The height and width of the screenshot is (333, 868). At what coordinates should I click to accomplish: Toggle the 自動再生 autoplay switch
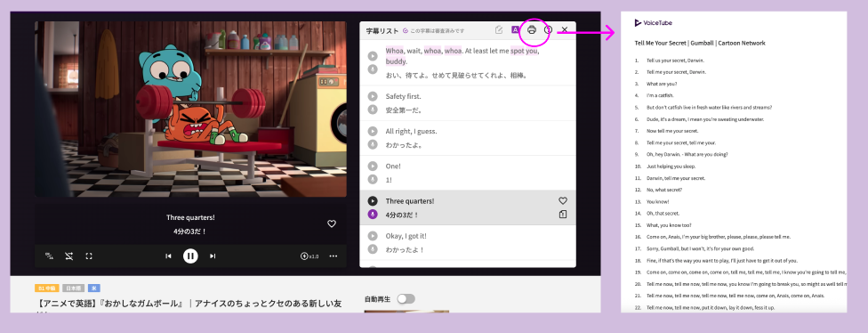[x=406, y=299]
